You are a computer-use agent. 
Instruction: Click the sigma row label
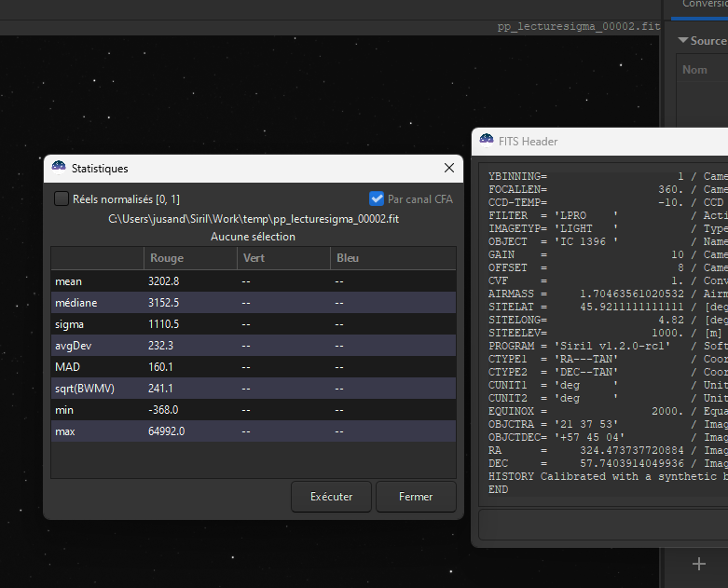[69, 324]
